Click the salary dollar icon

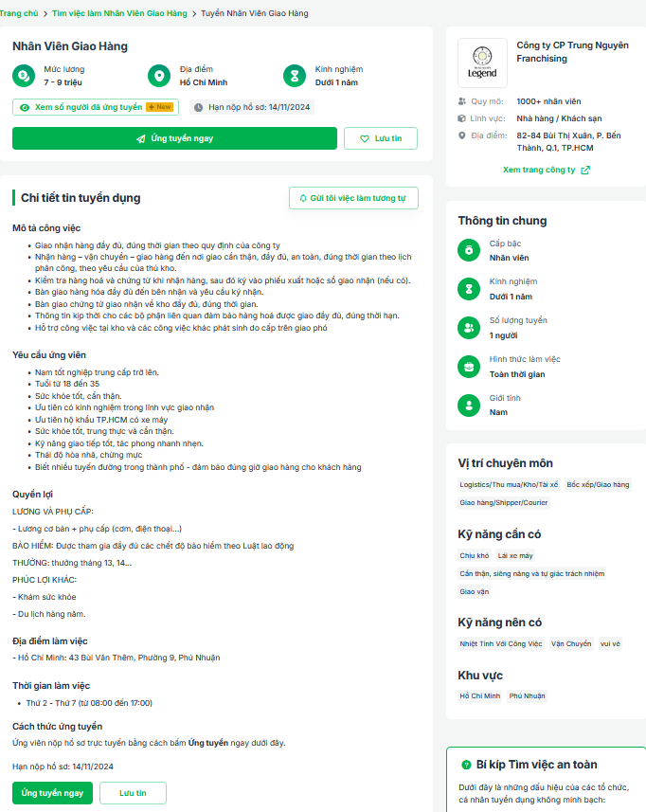point(25,76)
